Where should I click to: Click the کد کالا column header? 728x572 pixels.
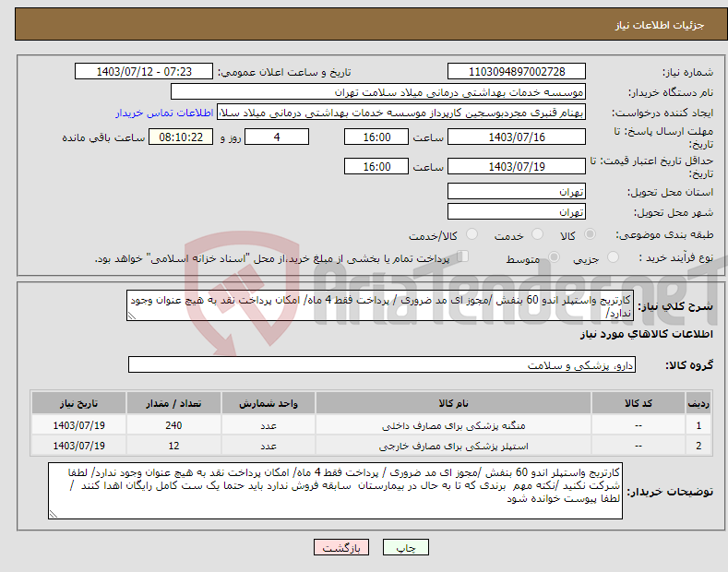(x=638, y=403)
